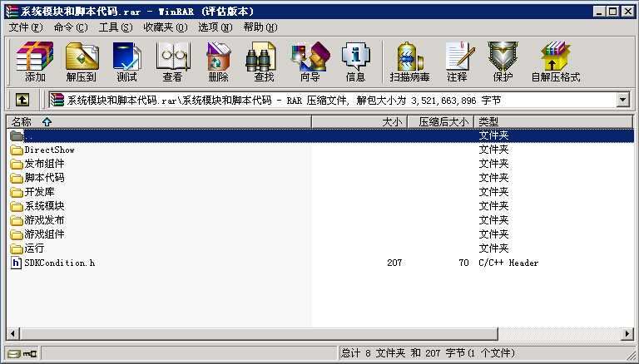
Task: Click the 删除 (Delete) toolbar icon
Action: (219, 61)
